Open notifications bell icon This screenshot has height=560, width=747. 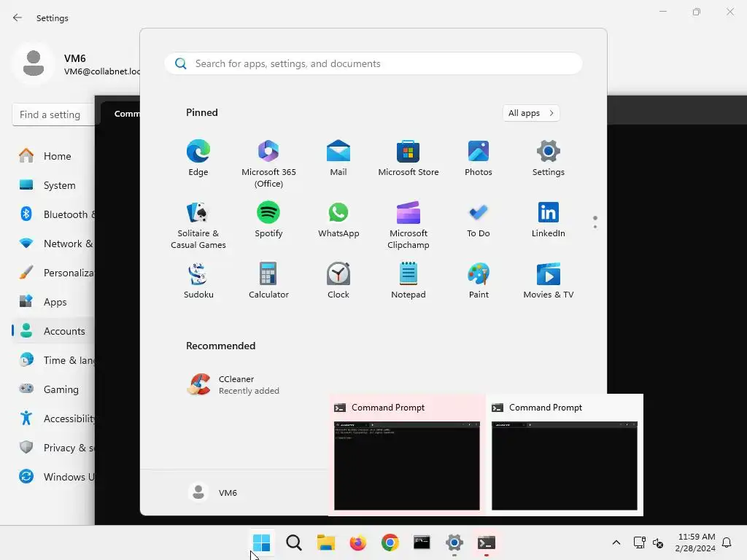tap(727, 542)
